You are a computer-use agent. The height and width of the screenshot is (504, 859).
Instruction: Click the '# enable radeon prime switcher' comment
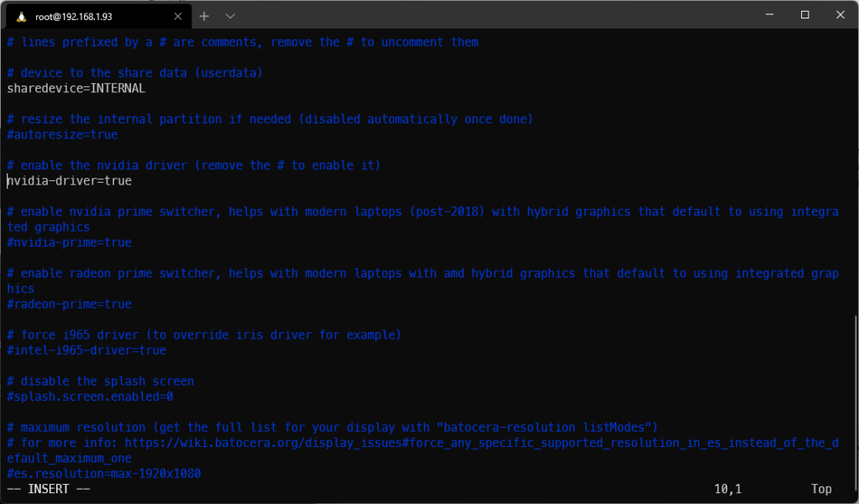423,273
